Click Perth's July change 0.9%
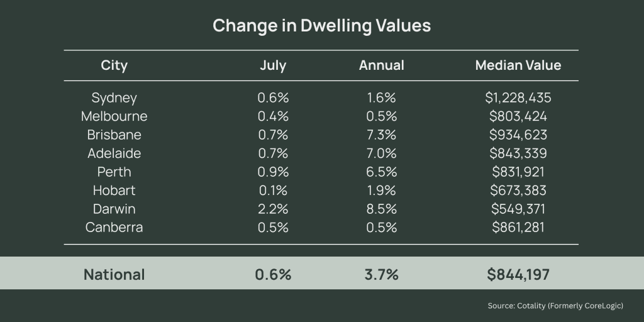This screenshot has width=644, height=322. (x=273, y=172)
